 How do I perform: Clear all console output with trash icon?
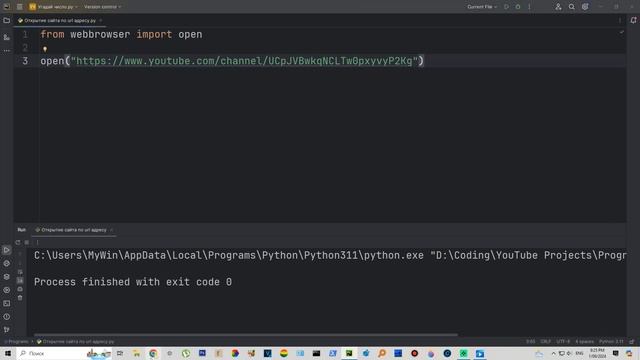[20, 298]
